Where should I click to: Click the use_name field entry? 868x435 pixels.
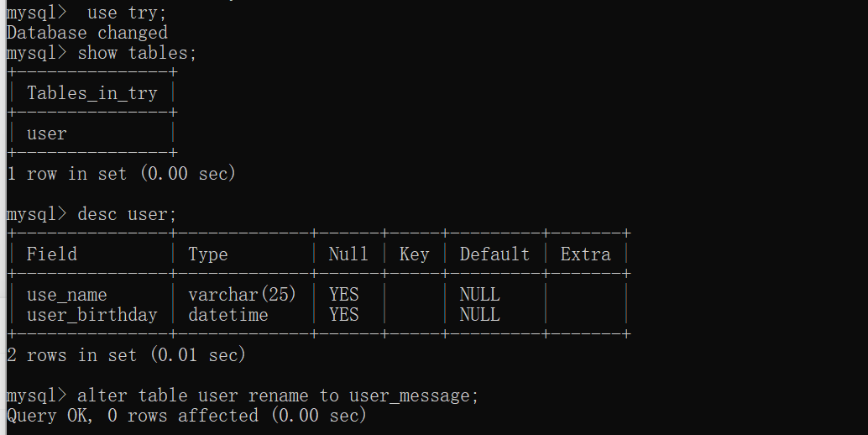tap(66, 295)
